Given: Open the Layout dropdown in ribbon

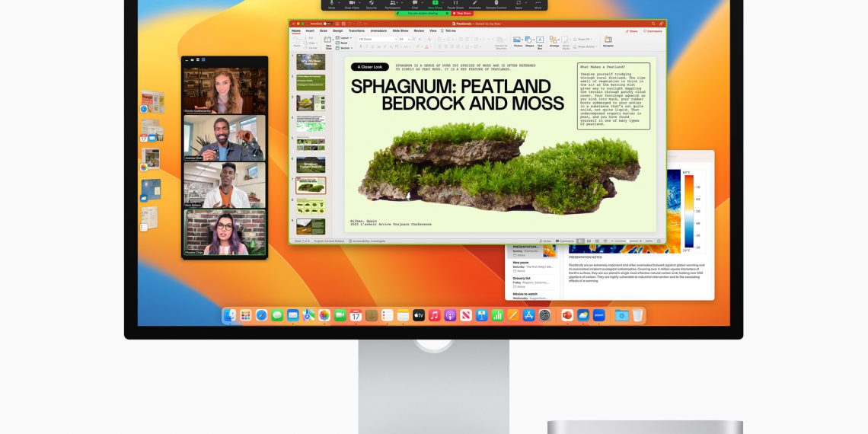Looking at the screenshot, I should pyautogui.click(x=343, y=37).
